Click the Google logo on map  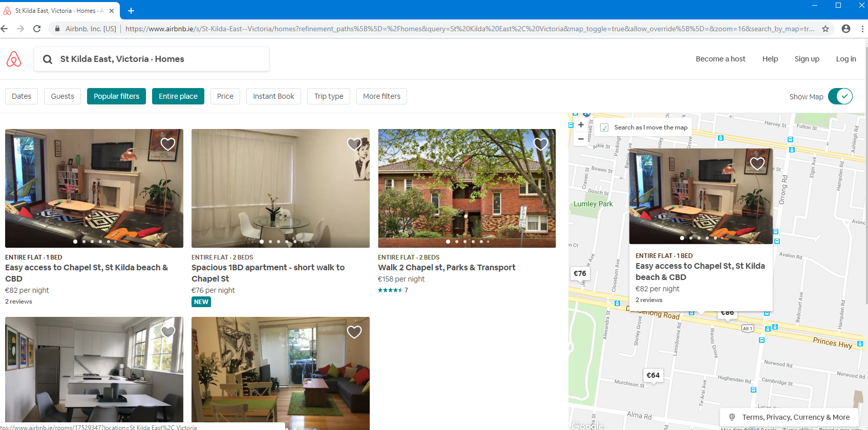pos(587,425)
